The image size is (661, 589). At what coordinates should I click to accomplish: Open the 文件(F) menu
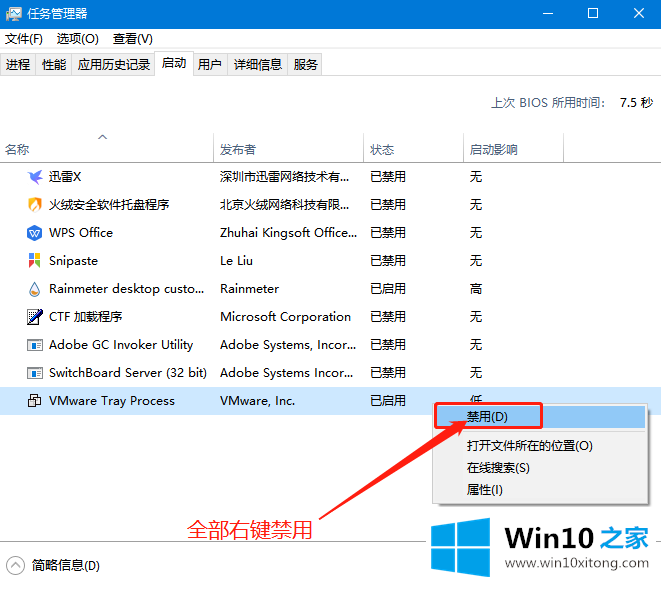pos(24,39)
